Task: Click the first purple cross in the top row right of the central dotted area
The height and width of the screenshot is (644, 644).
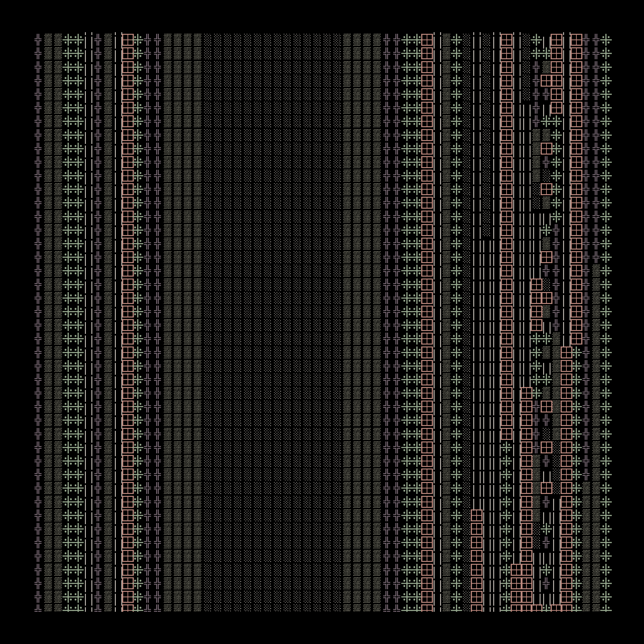Action: pyautogui.click(x=387, y=40)
